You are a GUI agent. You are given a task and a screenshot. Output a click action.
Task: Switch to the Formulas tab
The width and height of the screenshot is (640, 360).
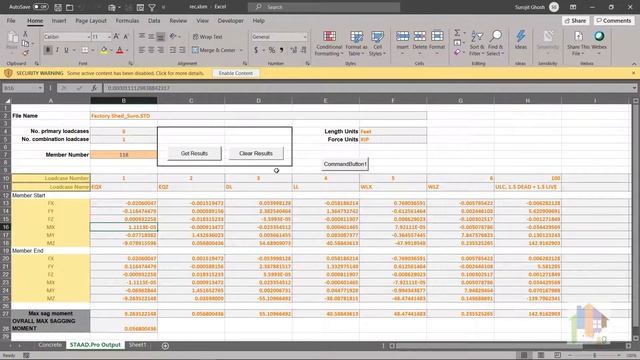(127, 20)
